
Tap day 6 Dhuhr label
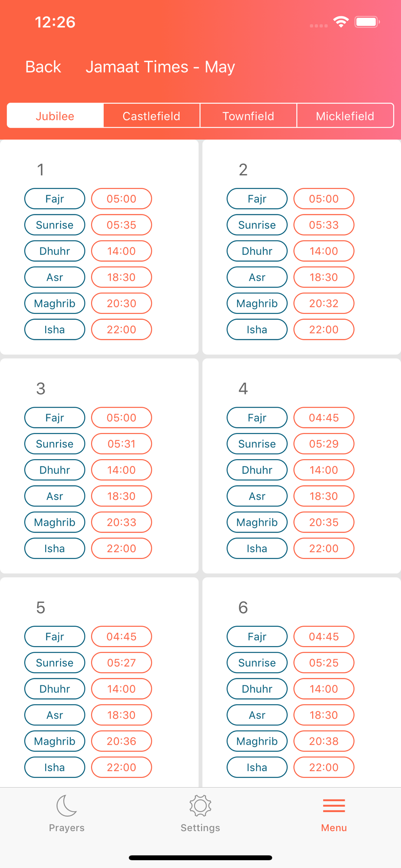257,689
